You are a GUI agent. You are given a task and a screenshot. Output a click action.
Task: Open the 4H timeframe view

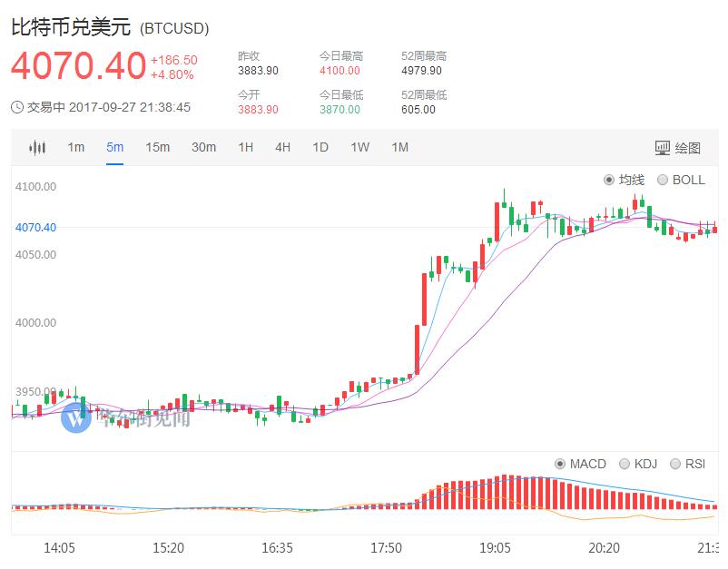point(284,147)
